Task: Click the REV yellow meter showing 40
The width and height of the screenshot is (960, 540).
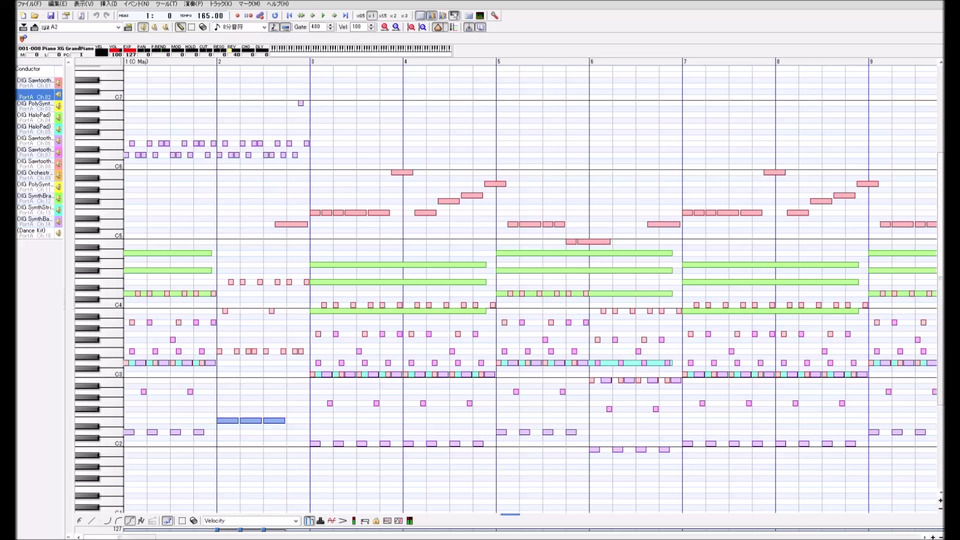Action: pos(232,50)
